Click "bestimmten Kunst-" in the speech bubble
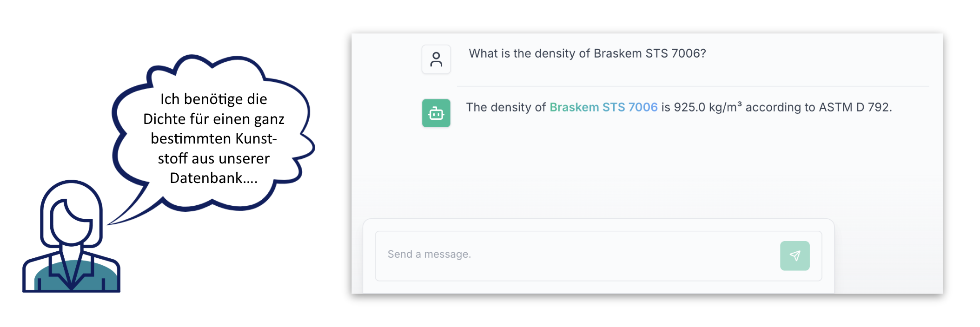 point(213,138)
